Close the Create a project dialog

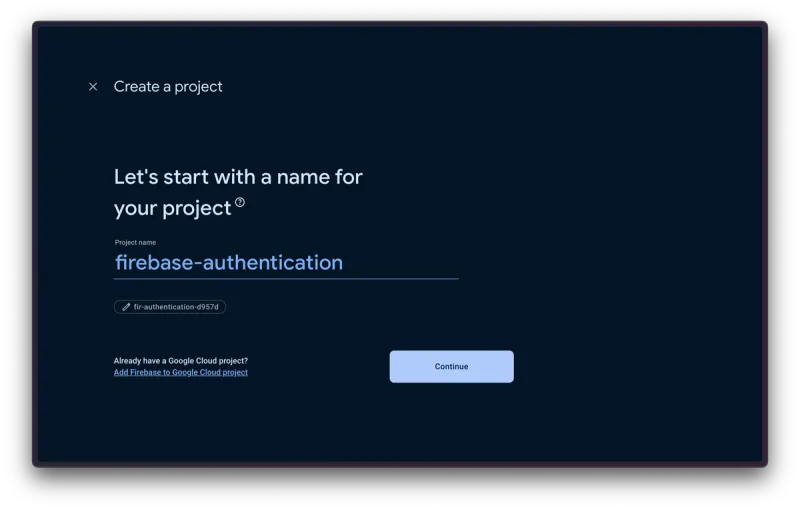(93, 87)
